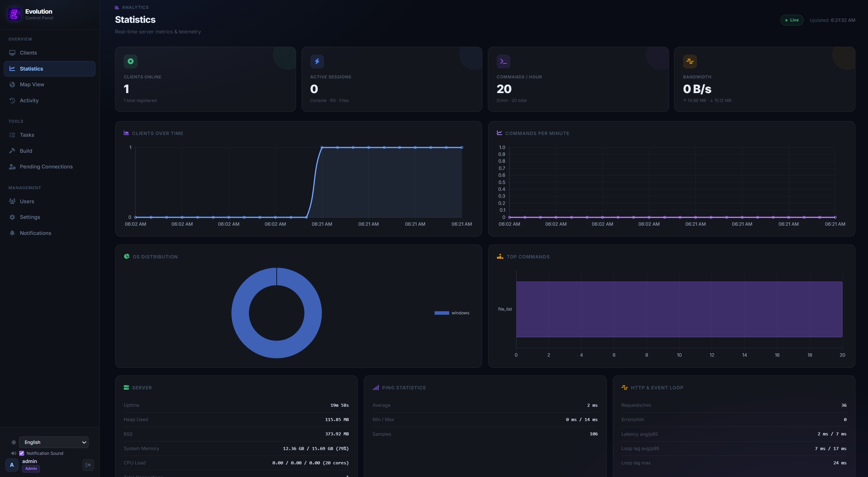Image resolution: width=868 pixels, height=477 pixels.
Task: Click the Loop lag max value
Action: tap(840, 463)
